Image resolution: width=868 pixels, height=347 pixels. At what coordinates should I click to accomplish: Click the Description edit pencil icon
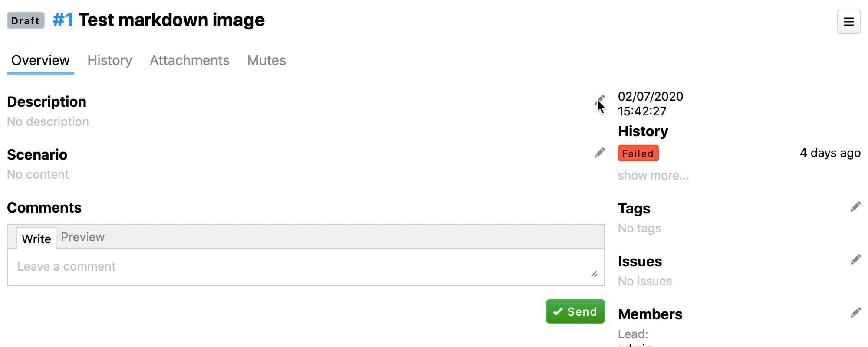pyautogui.click(x=600, y=100)
